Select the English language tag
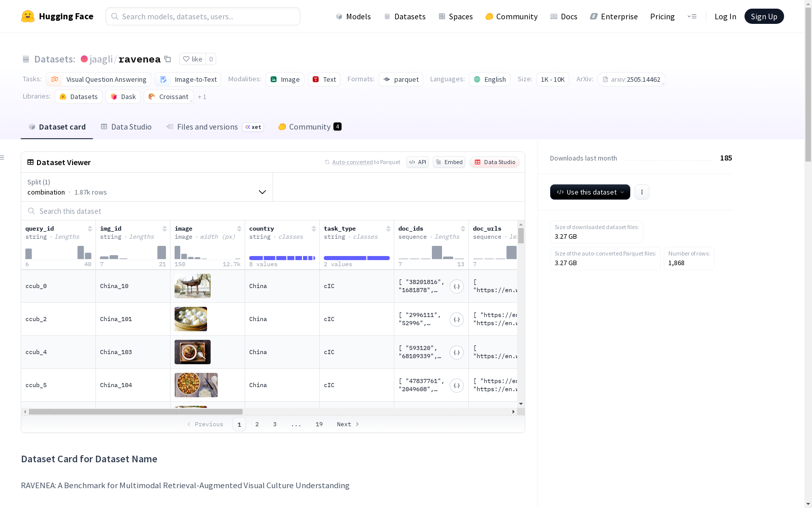812x508 pixels. (490, 79)
